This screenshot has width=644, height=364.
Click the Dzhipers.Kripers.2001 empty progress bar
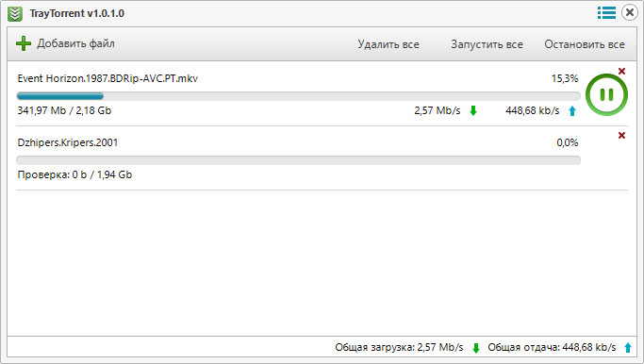click(299, 160)
